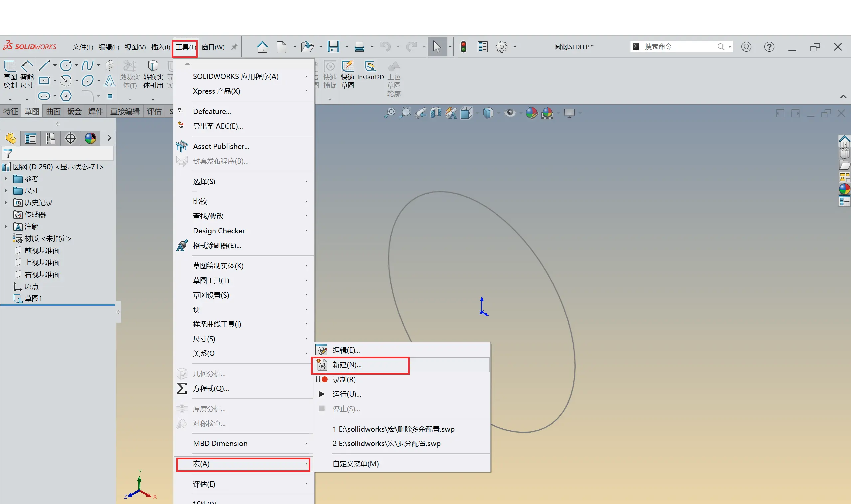Click the Save disk icon
The image size is (851, 504).
point(333,47)
